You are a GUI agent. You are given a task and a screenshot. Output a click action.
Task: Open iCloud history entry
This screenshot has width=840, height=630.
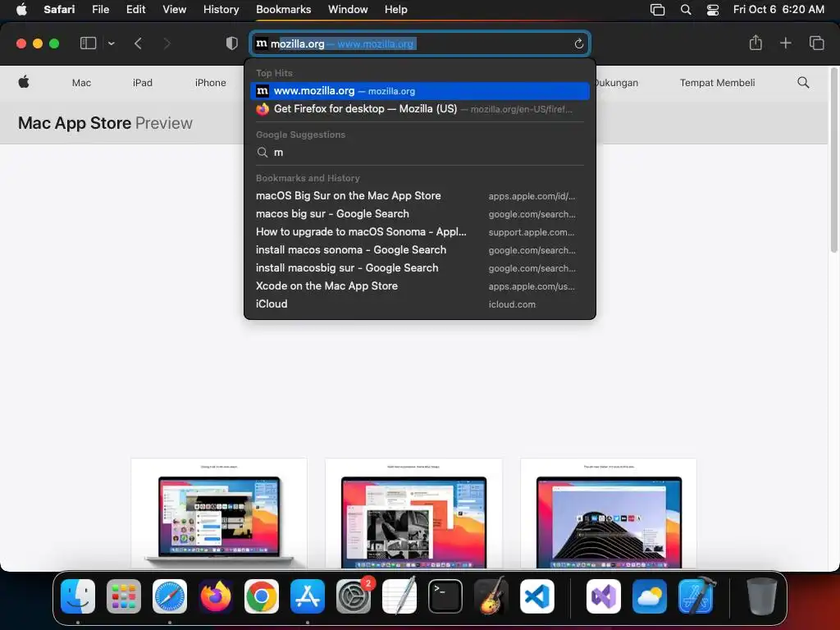(x=420, y=304)
